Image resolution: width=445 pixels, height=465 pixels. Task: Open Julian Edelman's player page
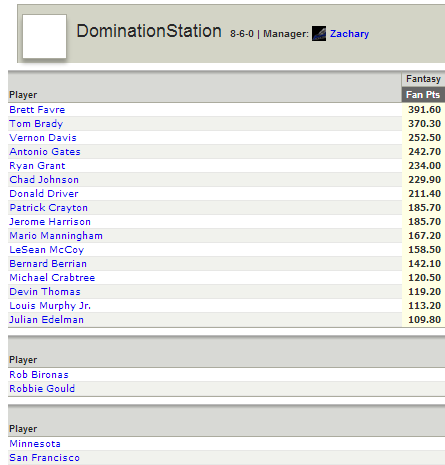[x=46, y=320]
